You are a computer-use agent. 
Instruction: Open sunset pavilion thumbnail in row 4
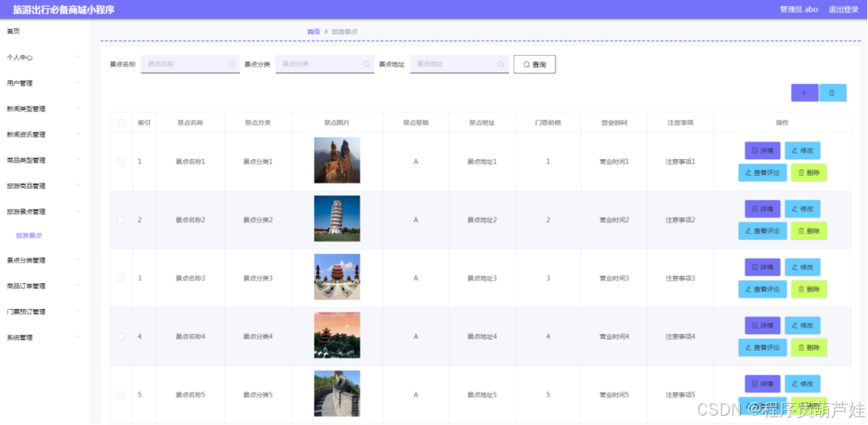337,336
